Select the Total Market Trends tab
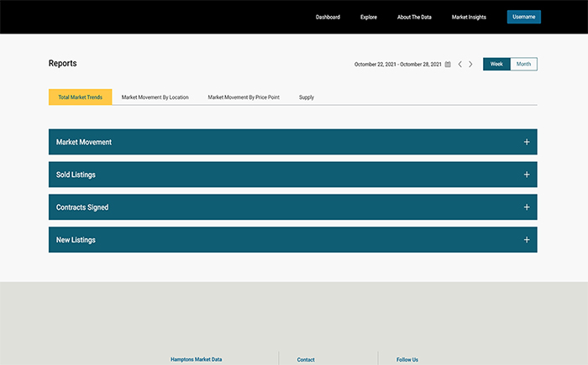 (x=81, y=97)
